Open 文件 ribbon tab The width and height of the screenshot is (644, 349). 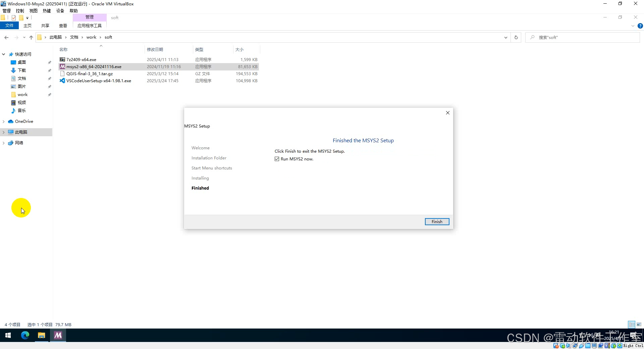pyautogui.click(x=9, y=26)
